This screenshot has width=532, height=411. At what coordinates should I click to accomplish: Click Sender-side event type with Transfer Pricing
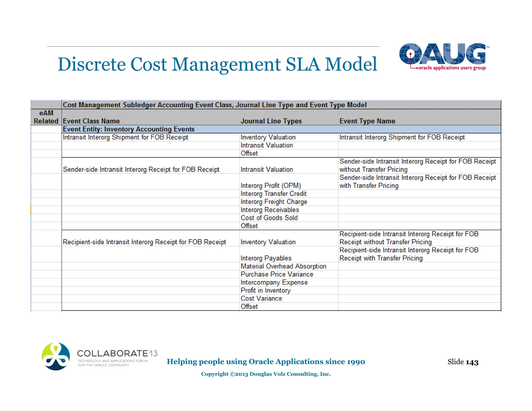418,182
